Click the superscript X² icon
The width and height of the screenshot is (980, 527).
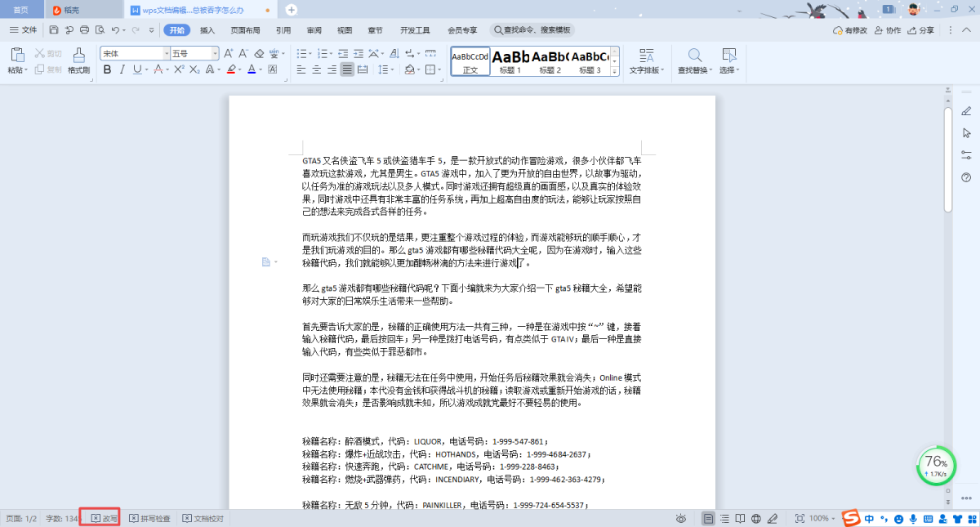pos(179,70)
